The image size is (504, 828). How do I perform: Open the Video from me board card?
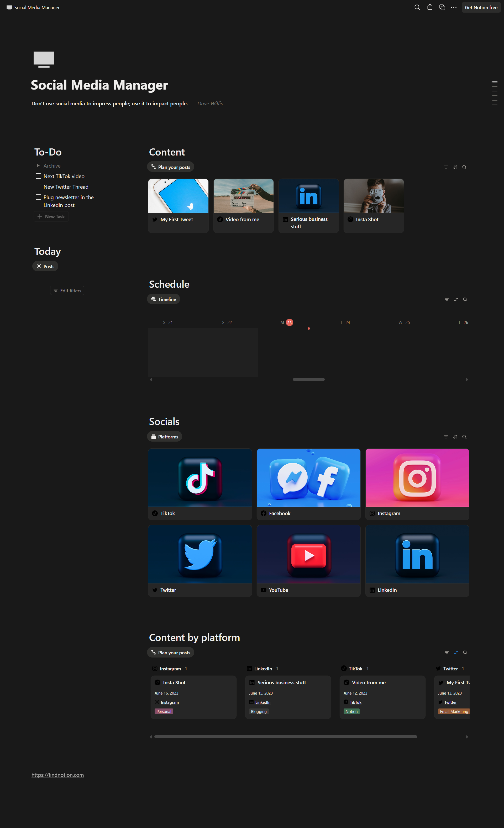pos(382,697)
